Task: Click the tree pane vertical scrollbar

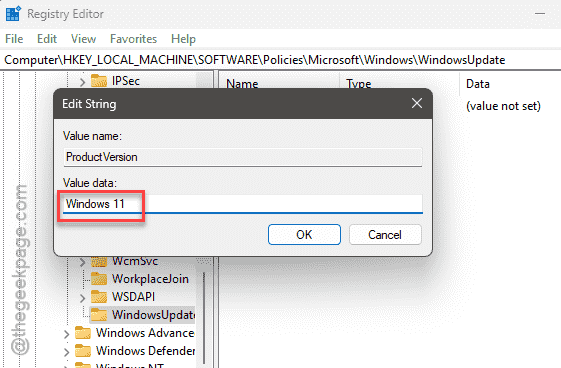Action: [204, 318]
